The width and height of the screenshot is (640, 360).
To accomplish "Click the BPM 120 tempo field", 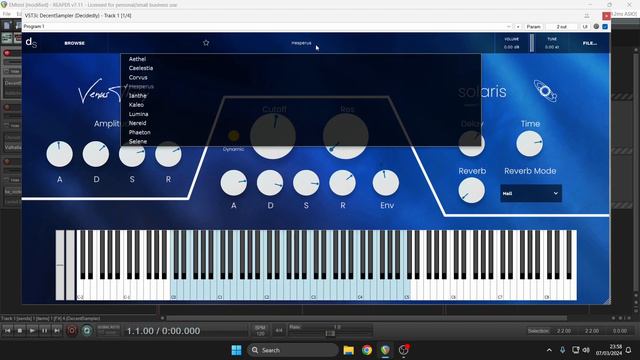I will 260,331.
